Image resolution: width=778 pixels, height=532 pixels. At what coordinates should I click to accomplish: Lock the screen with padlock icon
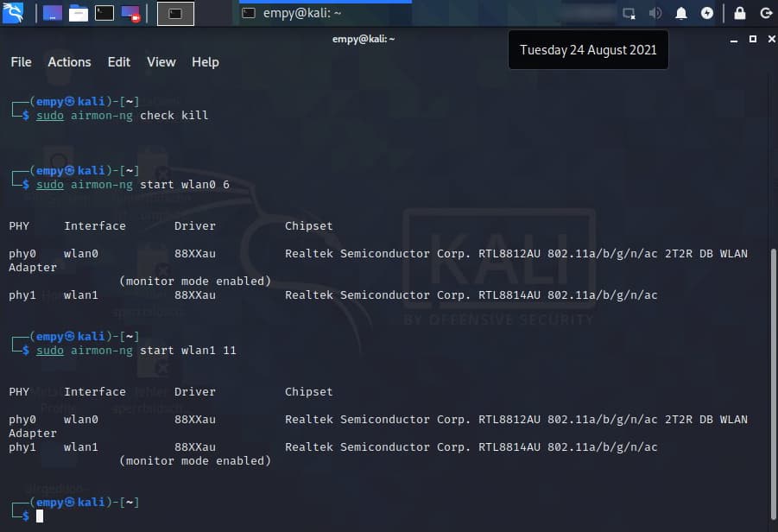click(740, 13)
